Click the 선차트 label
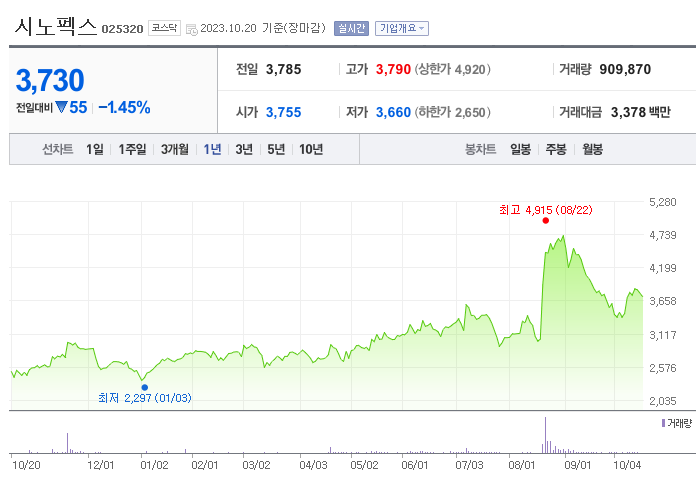 click(57, 149)
